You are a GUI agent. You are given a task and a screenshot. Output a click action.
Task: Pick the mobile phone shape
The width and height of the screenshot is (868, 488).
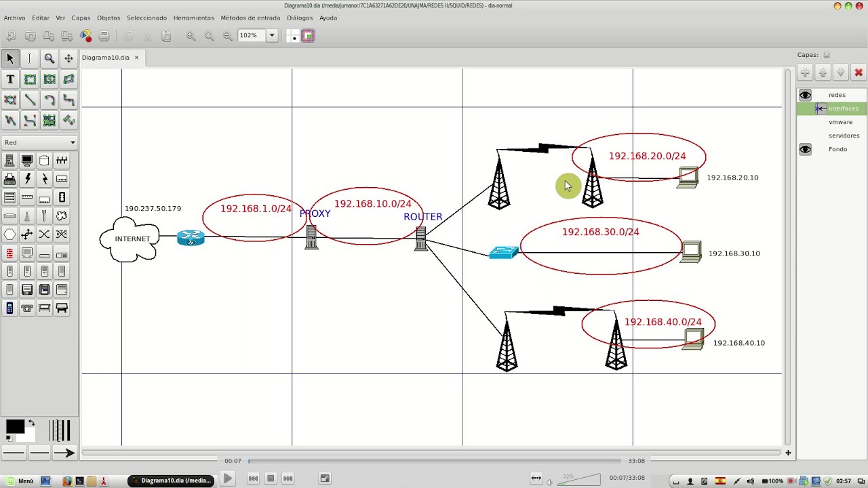point(9,308)
